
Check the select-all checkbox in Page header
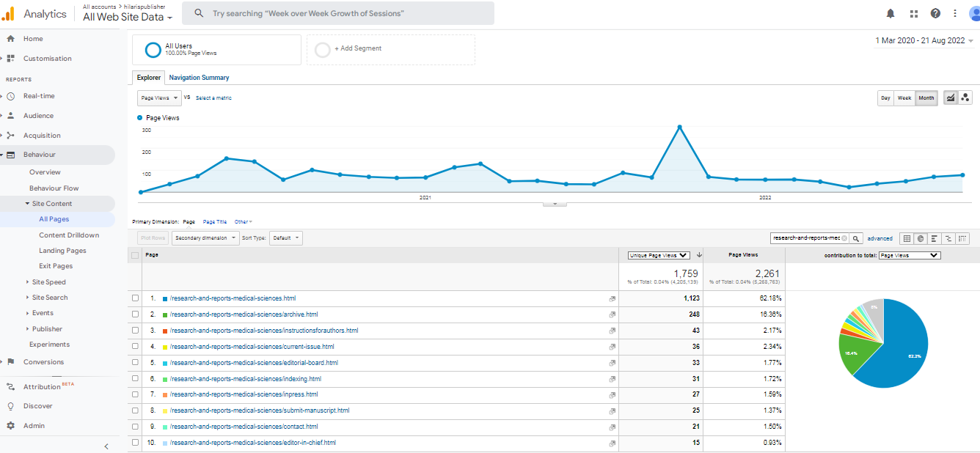[x=135, y=255]
